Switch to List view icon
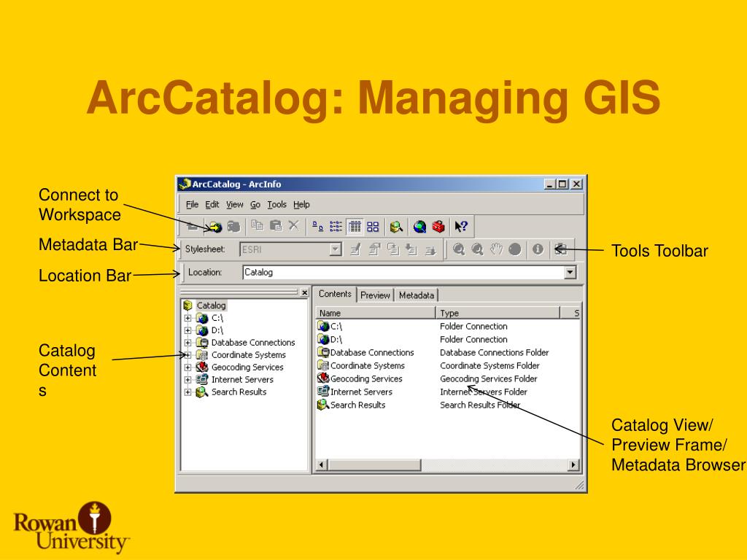The width and height of the screenshot is (747, 560). [336, 226]
